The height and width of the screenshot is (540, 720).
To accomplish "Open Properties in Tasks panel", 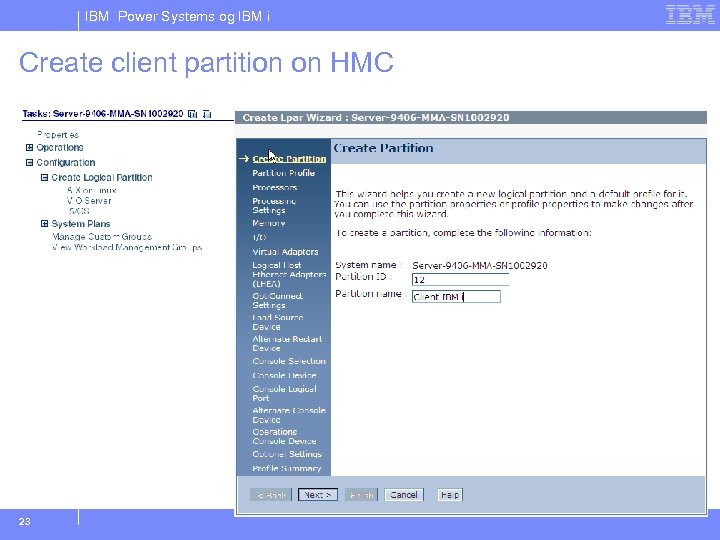I will click(x=58, y=135).
